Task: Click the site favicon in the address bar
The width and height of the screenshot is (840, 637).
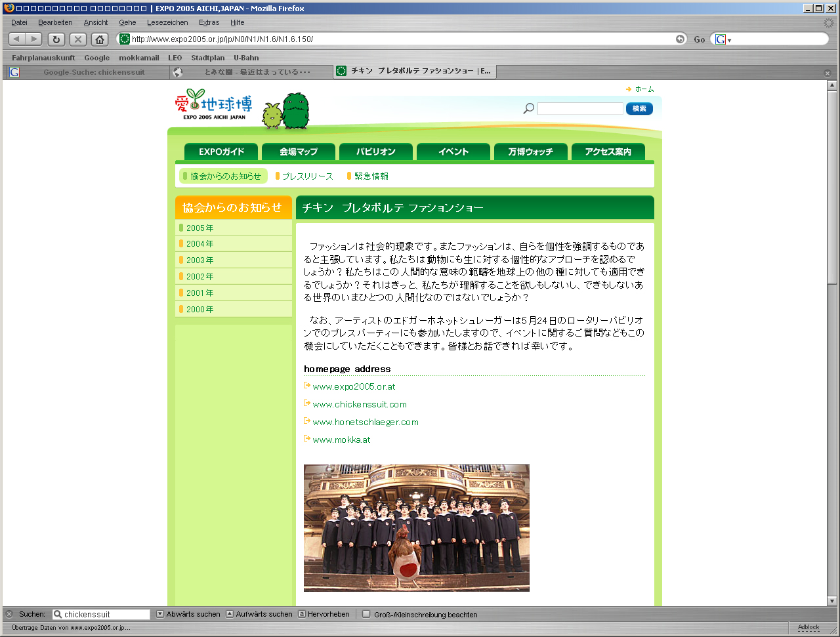Action: 125,39
